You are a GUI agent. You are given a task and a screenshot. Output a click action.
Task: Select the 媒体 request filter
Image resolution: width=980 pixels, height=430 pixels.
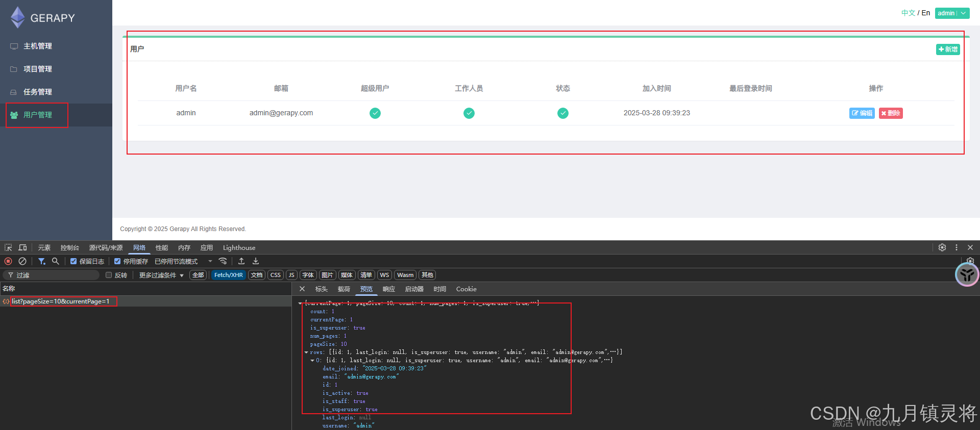coord(347,275)
